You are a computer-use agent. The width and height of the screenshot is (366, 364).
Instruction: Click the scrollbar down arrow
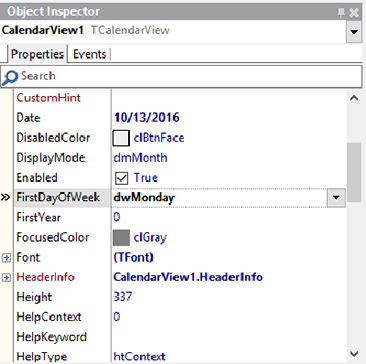pyautogui.click(x=354, y=354)
